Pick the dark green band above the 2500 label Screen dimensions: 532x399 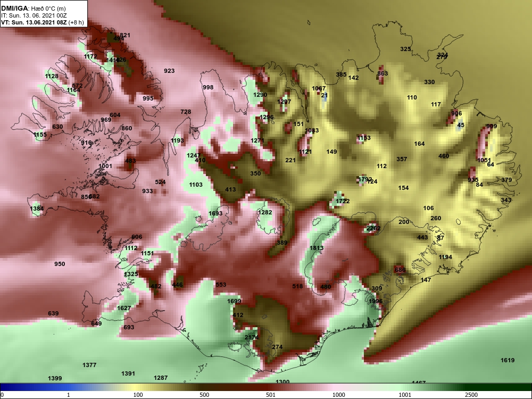(471, 387)
